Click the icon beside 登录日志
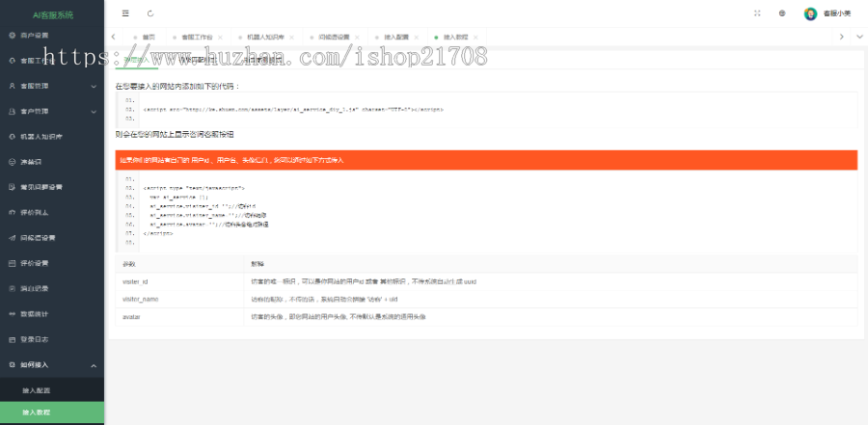 point(13,339)
